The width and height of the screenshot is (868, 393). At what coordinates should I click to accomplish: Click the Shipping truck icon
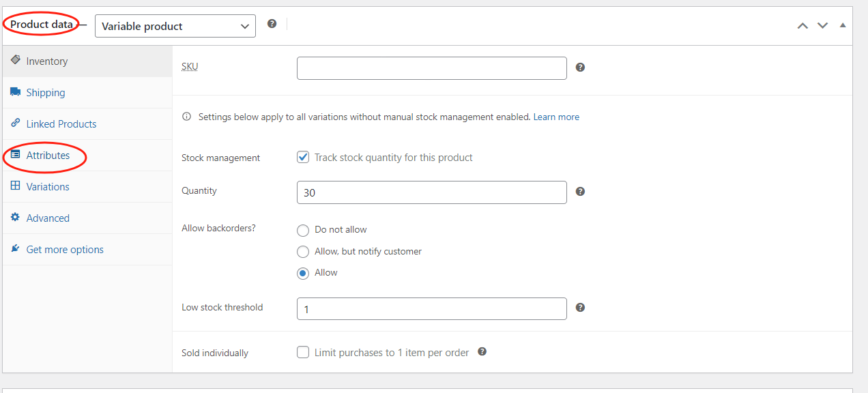pyautogui.click(x=16, y=92)
